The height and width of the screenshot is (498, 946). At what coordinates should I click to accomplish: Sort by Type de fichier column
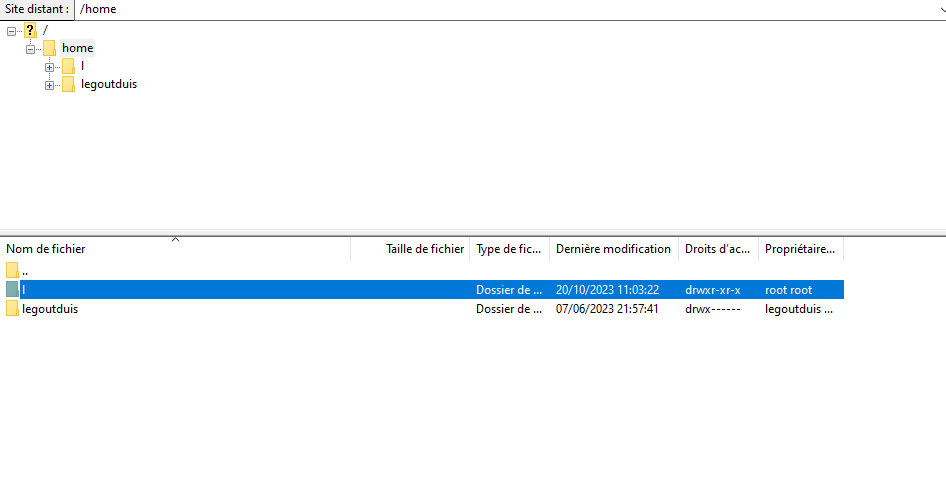click(x=510, y=249)
